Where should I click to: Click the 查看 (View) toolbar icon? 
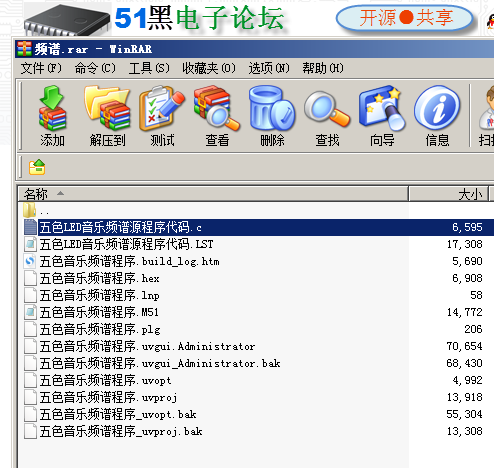click(x=217, y=108)
